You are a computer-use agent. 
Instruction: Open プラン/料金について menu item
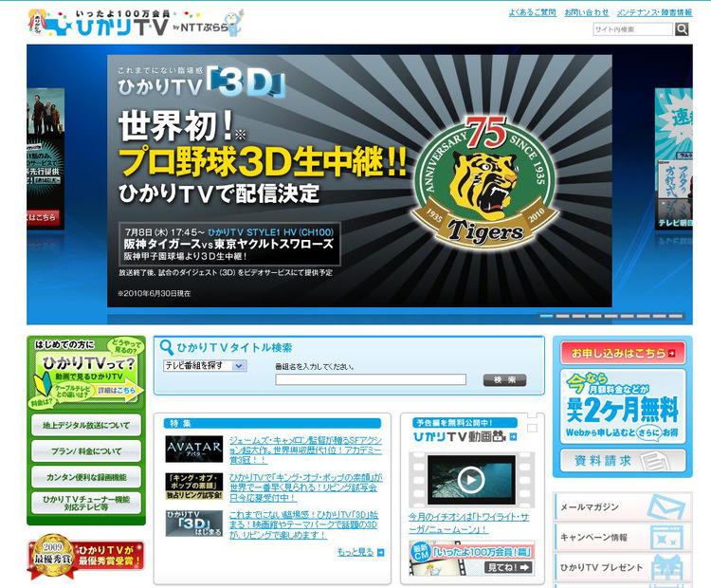tap(86, 451)
